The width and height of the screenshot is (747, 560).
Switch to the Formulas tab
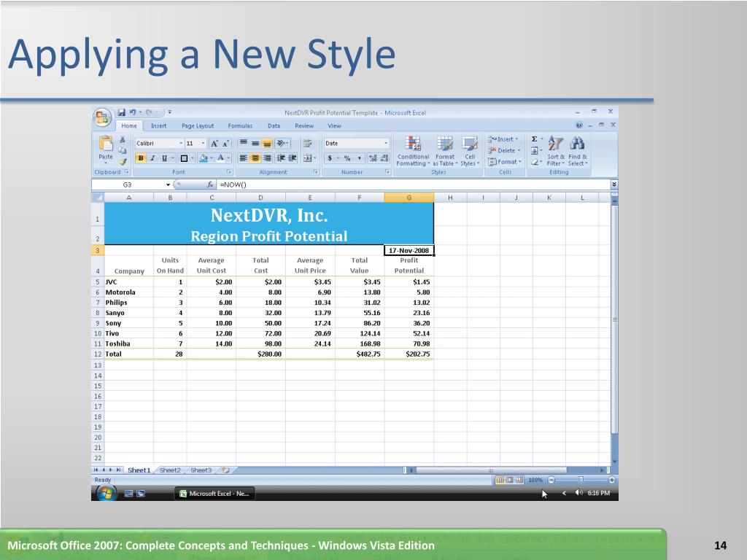click(x=240, y=125)
